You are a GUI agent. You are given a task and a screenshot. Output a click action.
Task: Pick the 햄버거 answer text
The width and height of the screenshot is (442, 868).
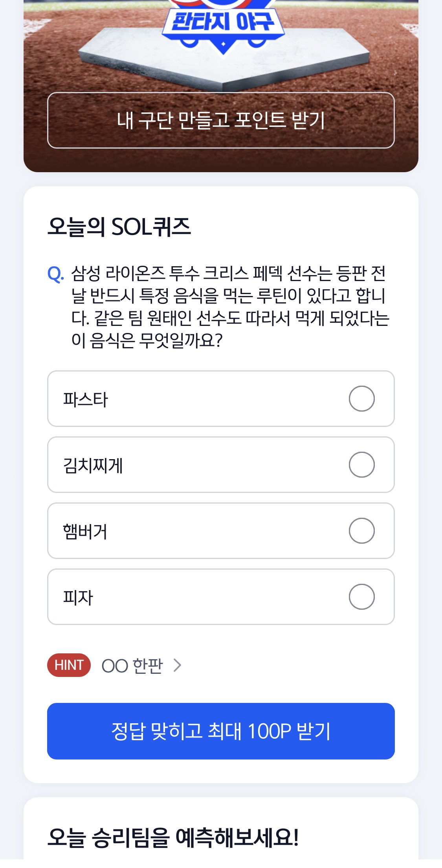tap(85, 531)
